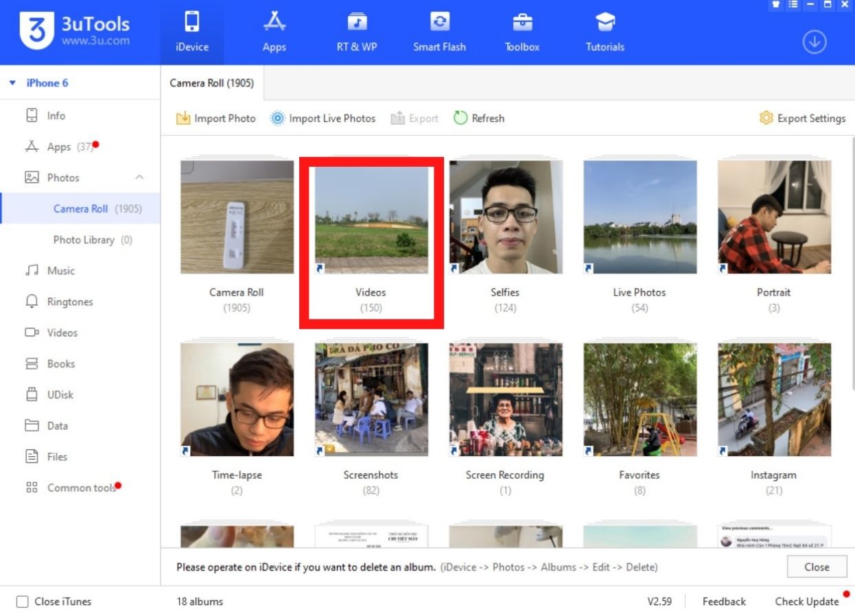Open the iDevice section in top navigation

(191, 32)
